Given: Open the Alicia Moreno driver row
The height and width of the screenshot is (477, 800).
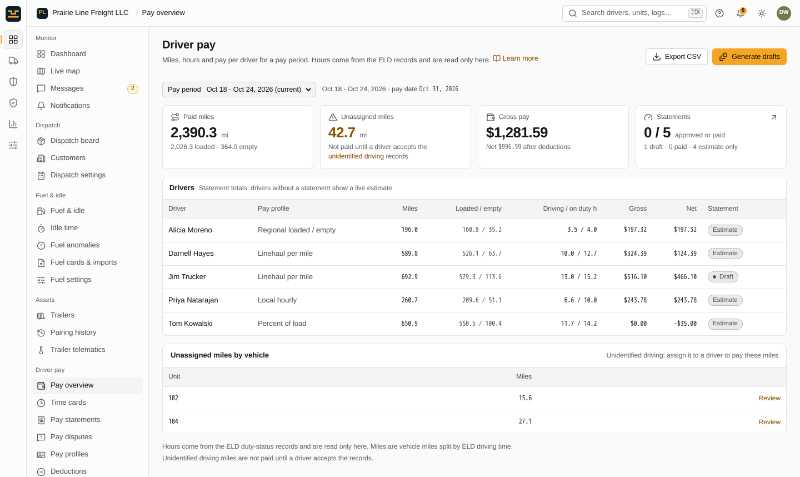Looking at the screenshot, I should [x=474, y=230].
